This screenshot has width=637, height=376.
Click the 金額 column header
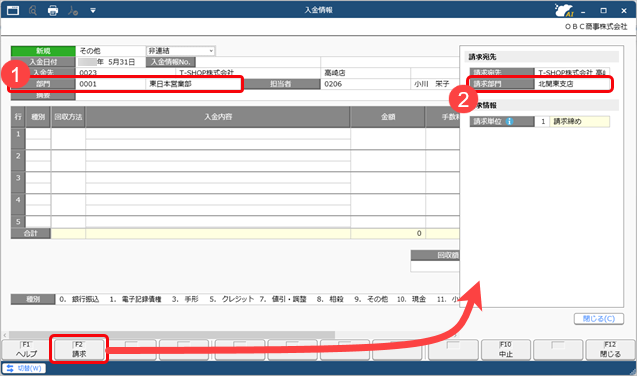[x=388, y=117]
